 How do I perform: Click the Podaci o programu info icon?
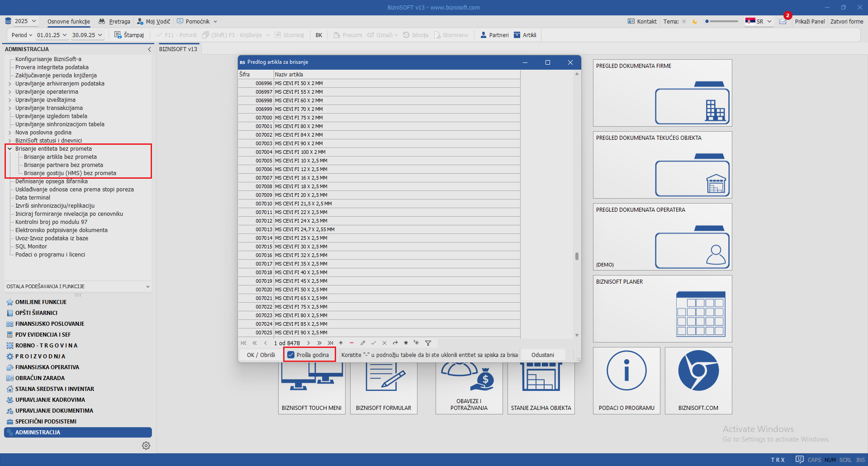[626, 371]
